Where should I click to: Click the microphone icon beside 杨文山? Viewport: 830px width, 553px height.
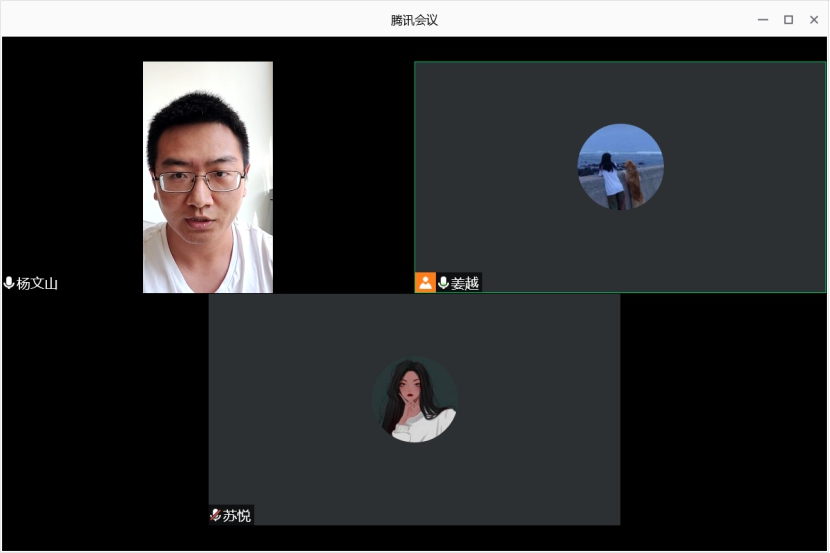point(9,283)
